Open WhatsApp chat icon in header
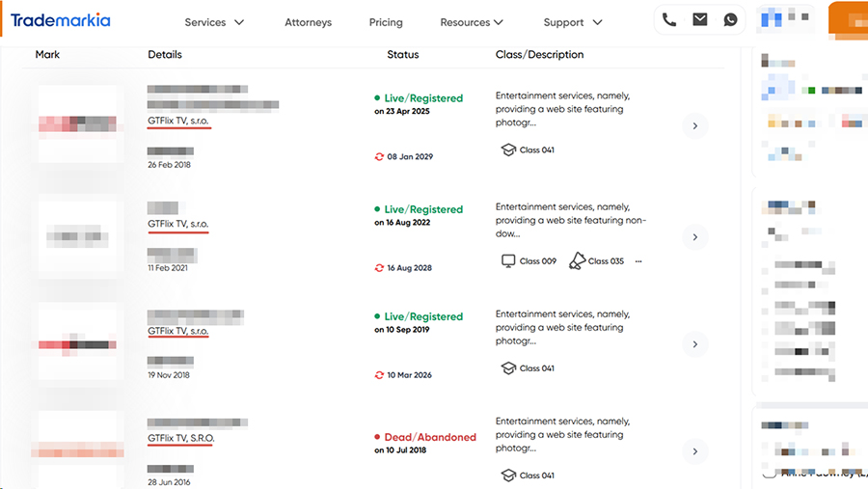The width and height of the screenshot is (868, 489). click(x=730, y=20)
